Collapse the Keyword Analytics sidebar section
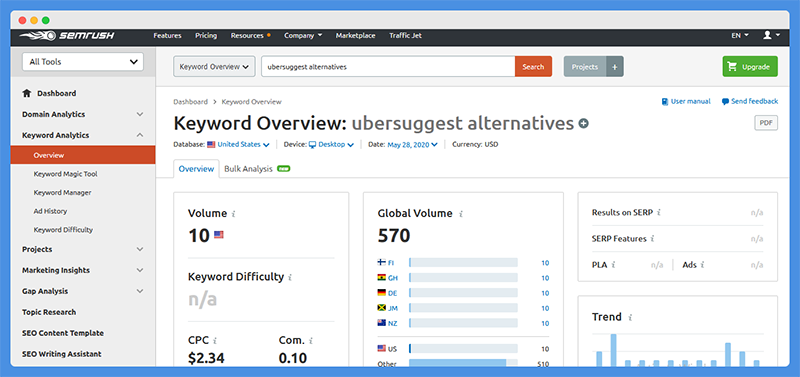Screen dimensions: 800x377 [83, 135]
